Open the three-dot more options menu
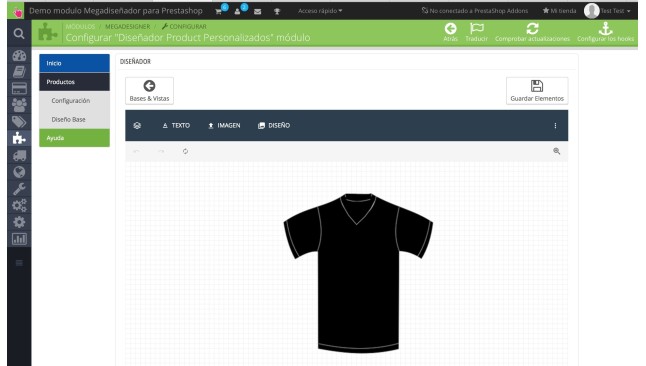Screen dimensions: 646x366 pos(555,126)
